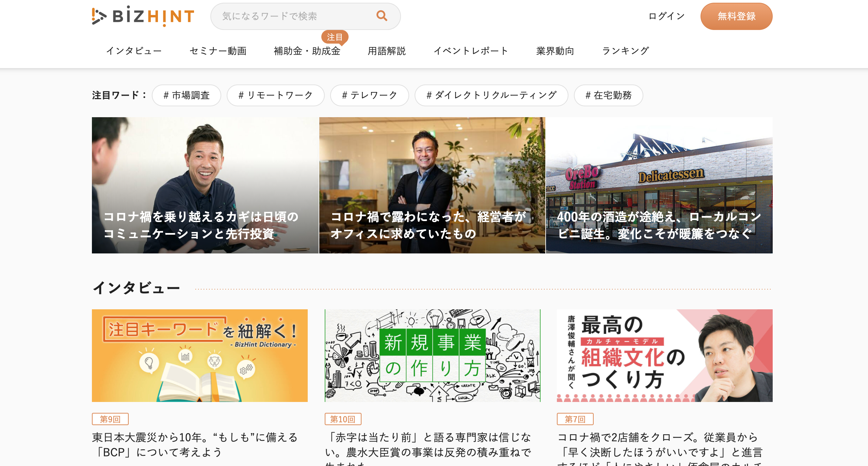Open the 東日本大震災から10年 article title link
The height and width of the screenshot is (466, 868).
pos(195,445)
